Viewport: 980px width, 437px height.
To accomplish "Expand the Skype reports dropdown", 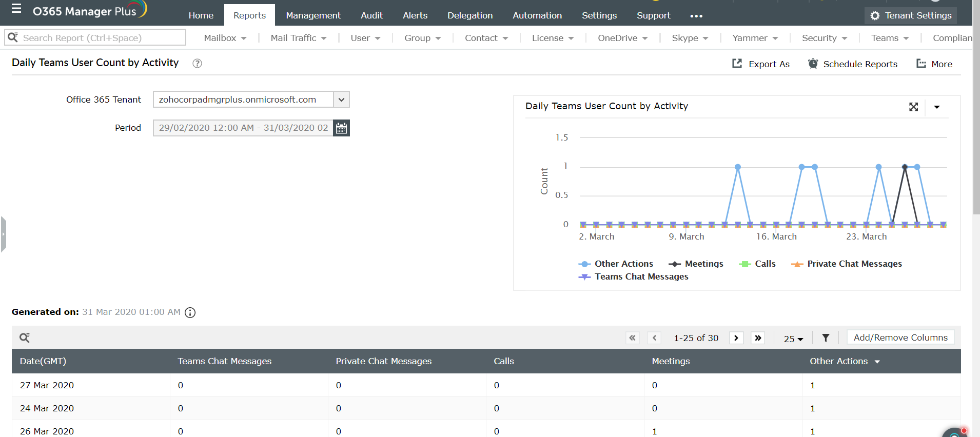I will pyautogui.click(x=690, y=38).
